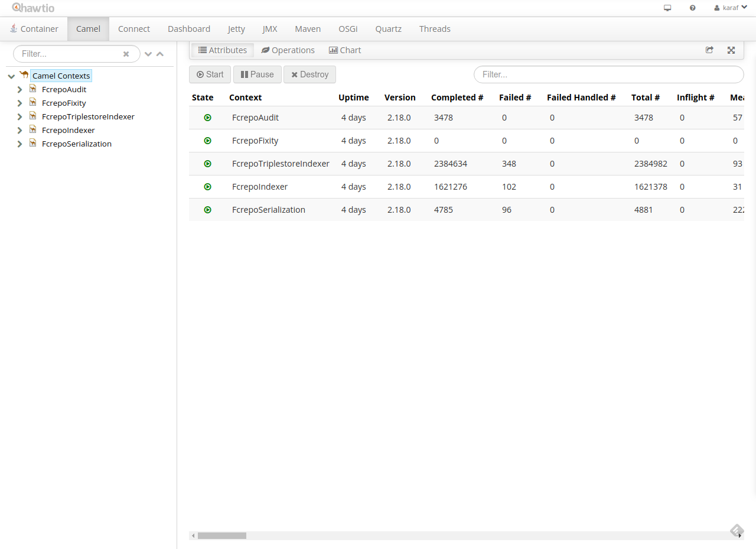Expand the FcrepoSerialization tree node
The width and height of the screenshot is (756, 549).
[x=19, y=144]
